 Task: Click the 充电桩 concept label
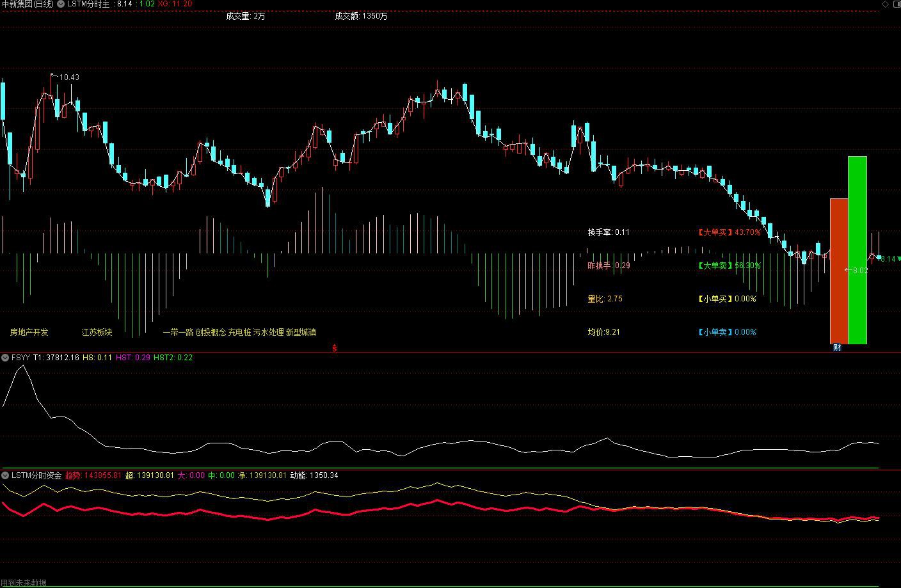pos(239,332)
